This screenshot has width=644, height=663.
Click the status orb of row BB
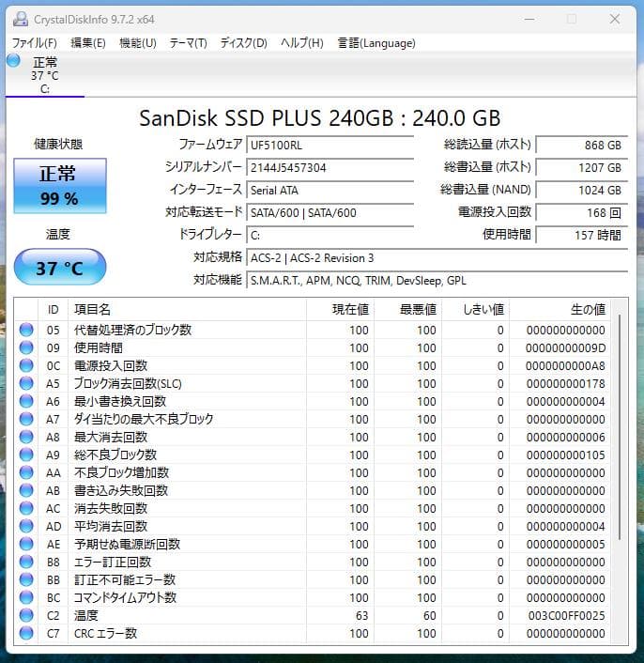point(26,579)
